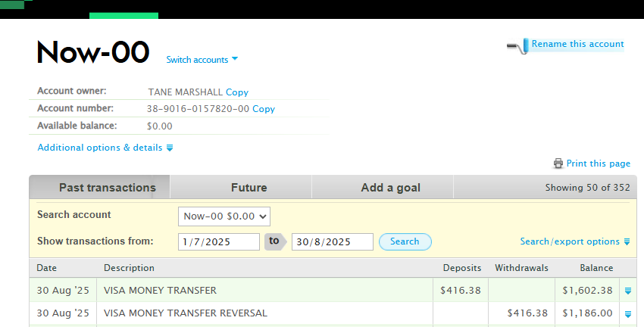Image resolution: width=644 pixels, height=327 pixels.
Task: Click arrow icon beside Search/export options
Action: pos(627,241)
